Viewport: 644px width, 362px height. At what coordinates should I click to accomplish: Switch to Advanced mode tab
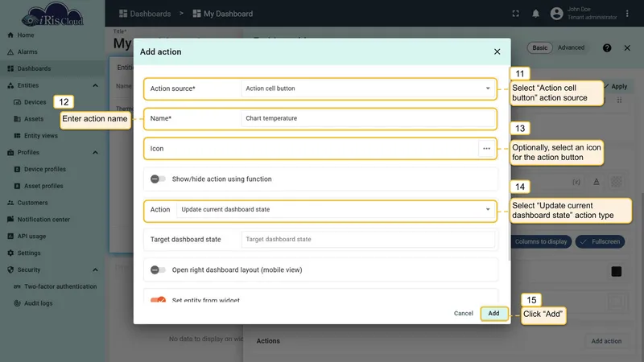571,47
